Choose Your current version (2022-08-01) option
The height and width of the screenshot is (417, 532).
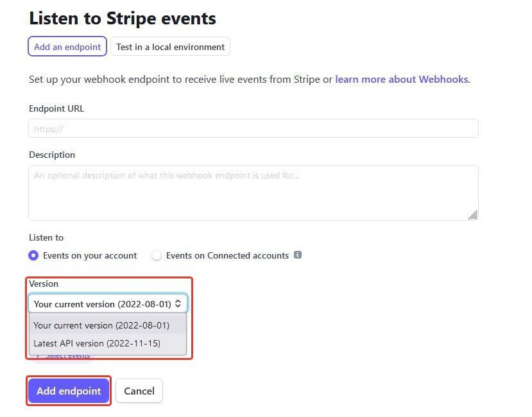pos(108,325)
